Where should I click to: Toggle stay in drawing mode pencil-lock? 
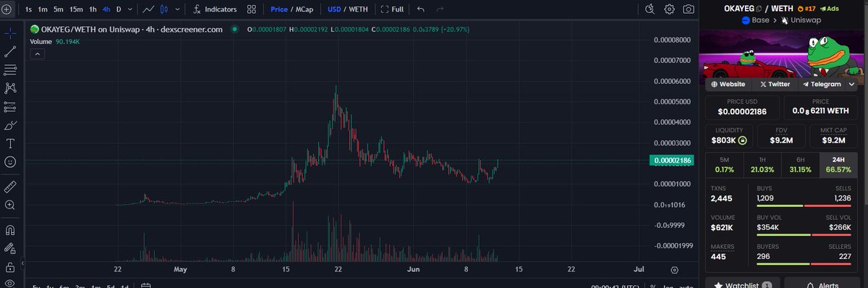(x=10, y=249)
